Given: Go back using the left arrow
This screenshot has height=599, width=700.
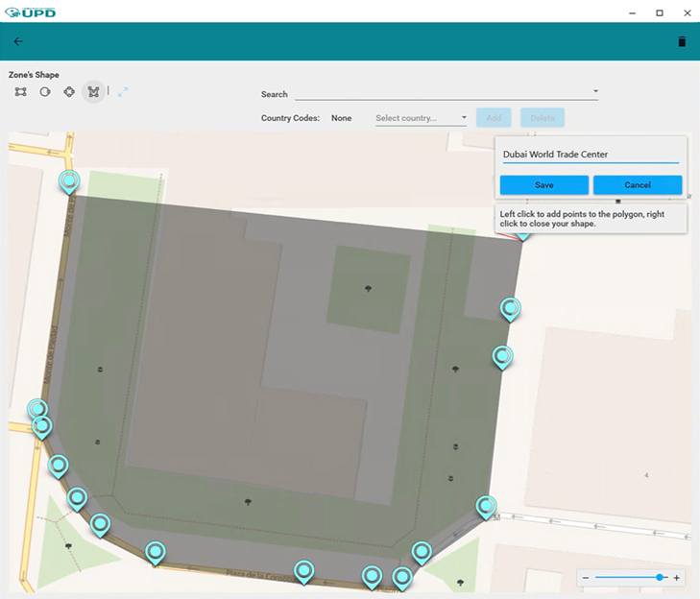Looking at the screenshot, I should pyautogui.click(x=18, y=41).
